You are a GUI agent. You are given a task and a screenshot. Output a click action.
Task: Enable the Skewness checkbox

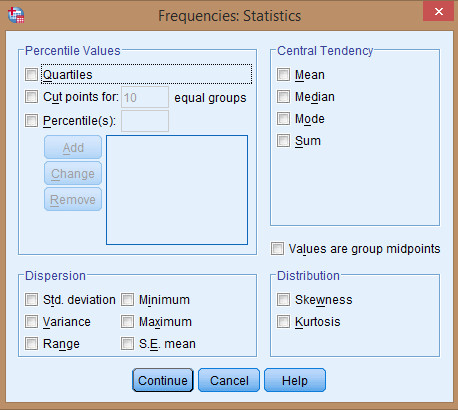(283, 300)
